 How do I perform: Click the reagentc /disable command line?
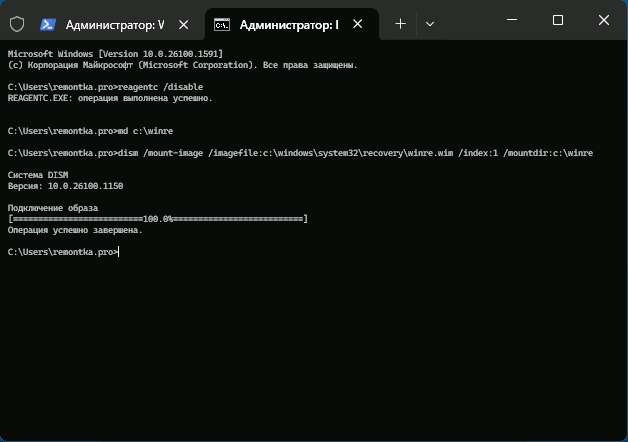coord(110,88)
